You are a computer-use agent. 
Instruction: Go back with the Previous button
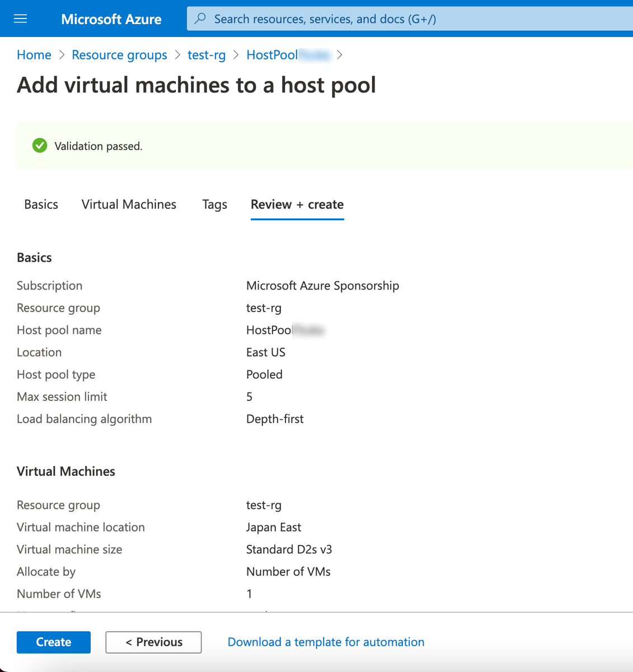tap(153, 642)
